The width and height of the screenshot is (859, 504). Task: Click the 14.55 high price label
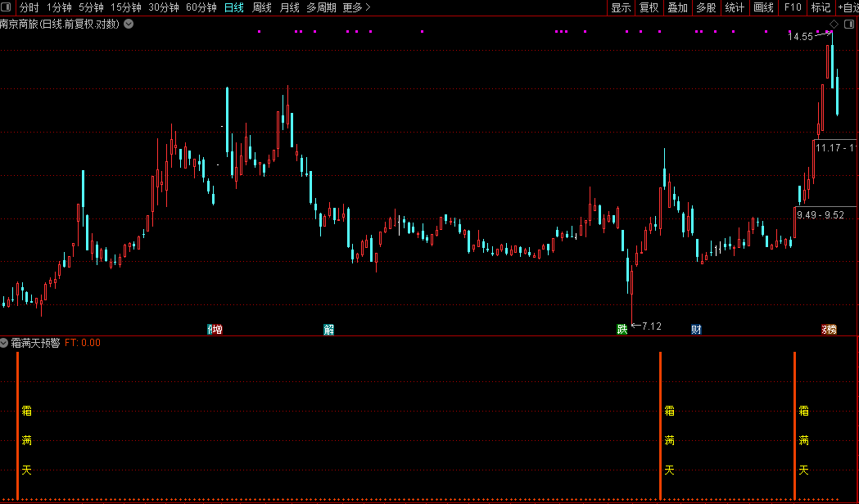pyautogui.click(x=800, y=37)
